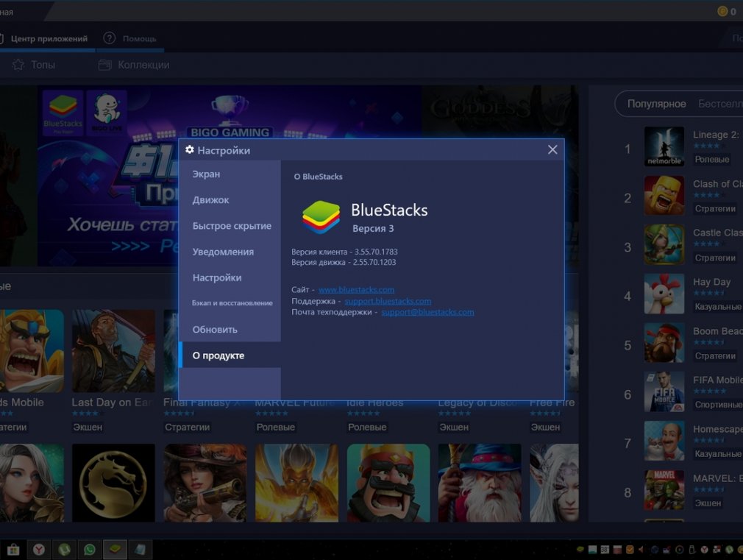Image resolution: width=743 pixels, height=560 pixels.
Task: Click the Ролевые tag under Lineage 2
Action: tap(711, 160)
